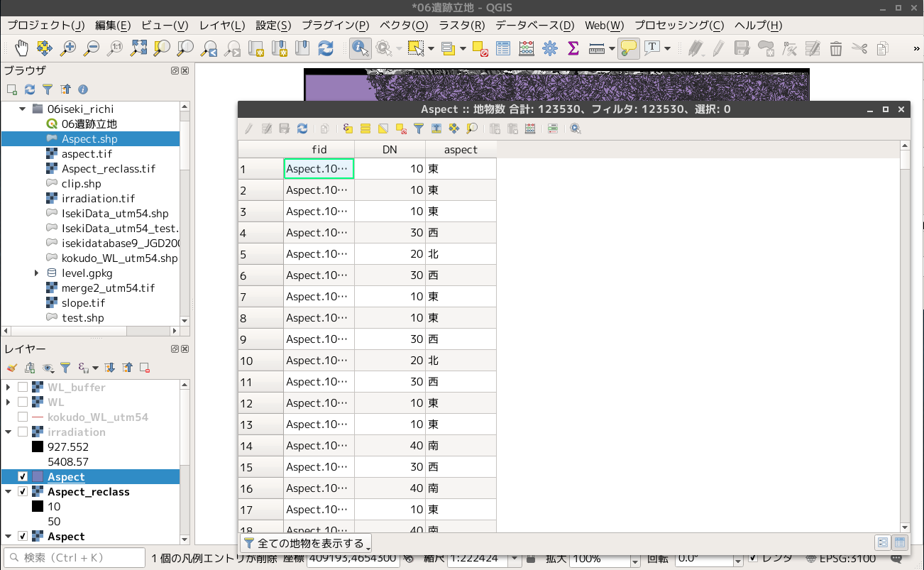Viewport: 924px width, 570px height.
Task: Switch attribute table to form view
Action: tap(883, 543)
